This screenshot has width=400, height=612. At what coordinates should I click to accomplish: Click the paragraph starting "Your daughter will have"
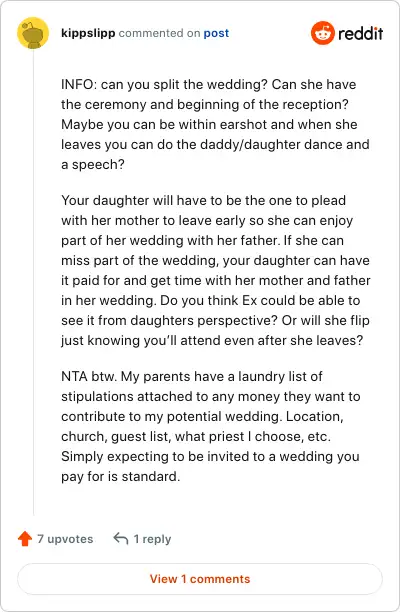pyautogui.click(x=216, y=270)
